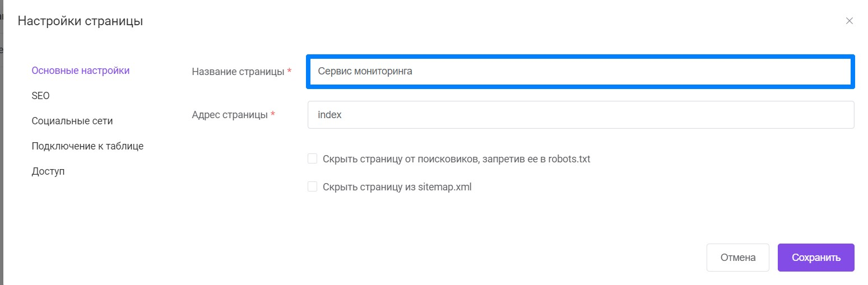Go to Социальные сети settings
Image resolution: width=868 pixels, height=285 pixels.
pyautogui.click(x=72, y=121)
